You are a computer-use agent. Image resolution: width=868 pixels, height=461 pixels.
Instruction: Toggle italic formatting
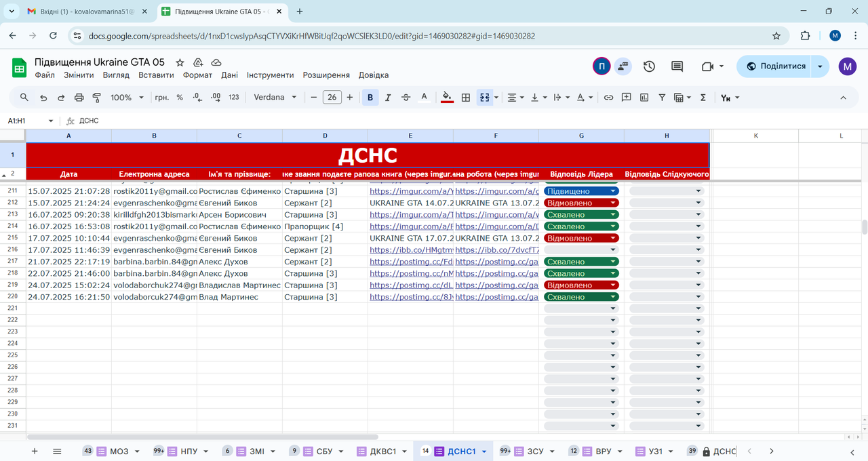click(x=388, y=98)
